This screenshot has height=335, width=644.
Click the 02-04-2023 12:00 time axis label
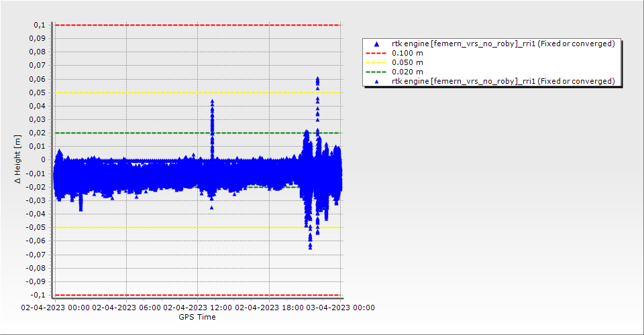(x=199, y=308)
